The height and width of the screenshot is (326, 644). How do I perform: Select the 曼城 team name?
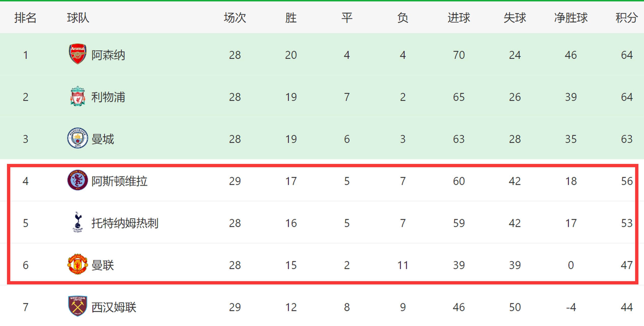[x=103, y=139]
